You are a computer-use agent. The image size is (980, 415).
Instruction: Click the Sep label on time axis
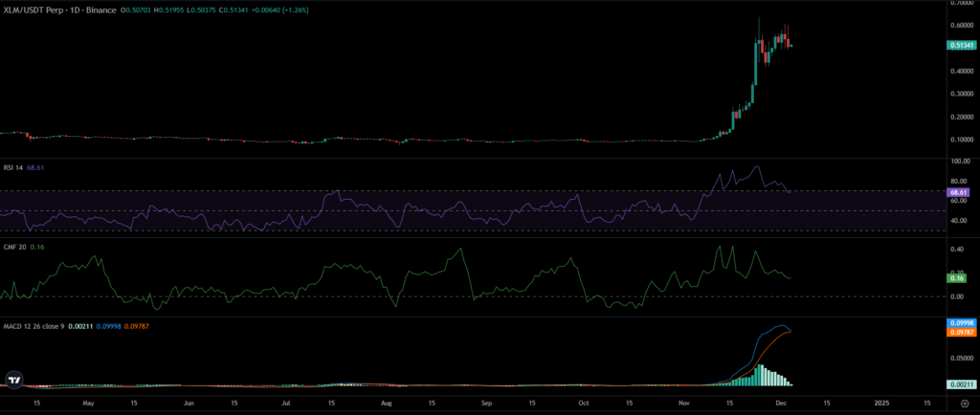488,404
